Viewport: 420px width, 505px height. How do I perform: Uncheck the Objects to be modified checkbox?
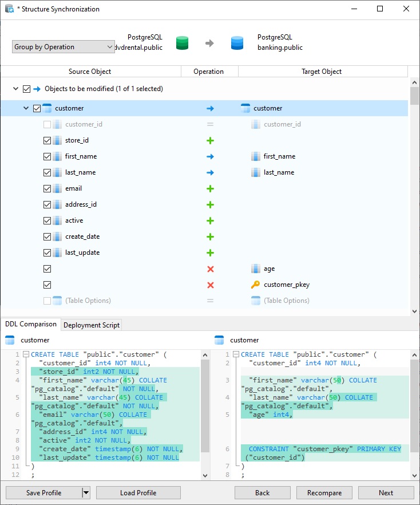pos(27,89)
